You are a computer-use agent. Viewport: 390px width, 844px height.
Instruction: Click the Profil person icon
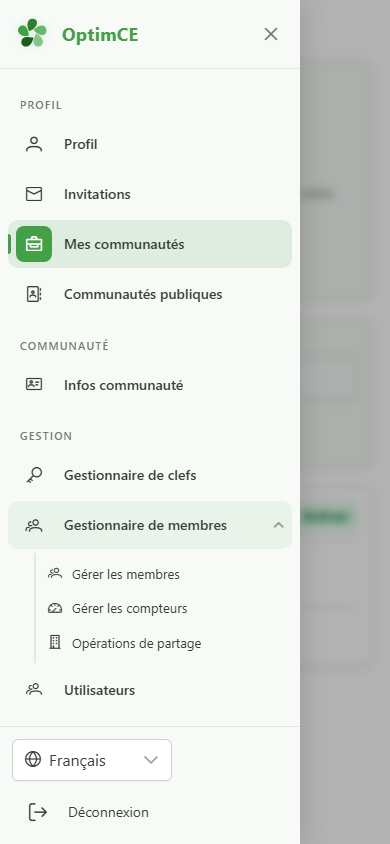34,144
